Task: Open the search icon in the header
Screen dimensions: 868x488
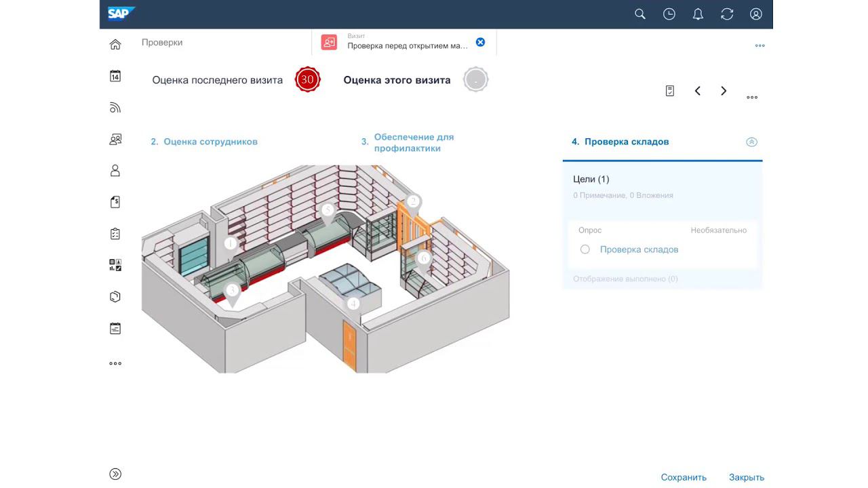Action: point(639,14)
